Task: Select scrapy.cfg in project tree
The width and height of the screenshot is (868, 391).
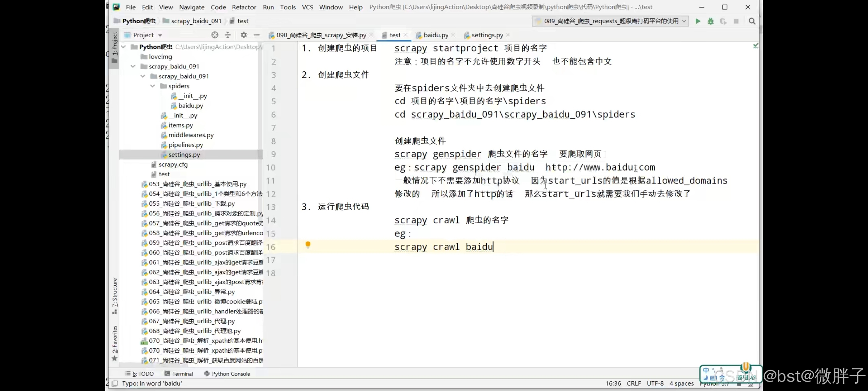Action: click(173, 164)
